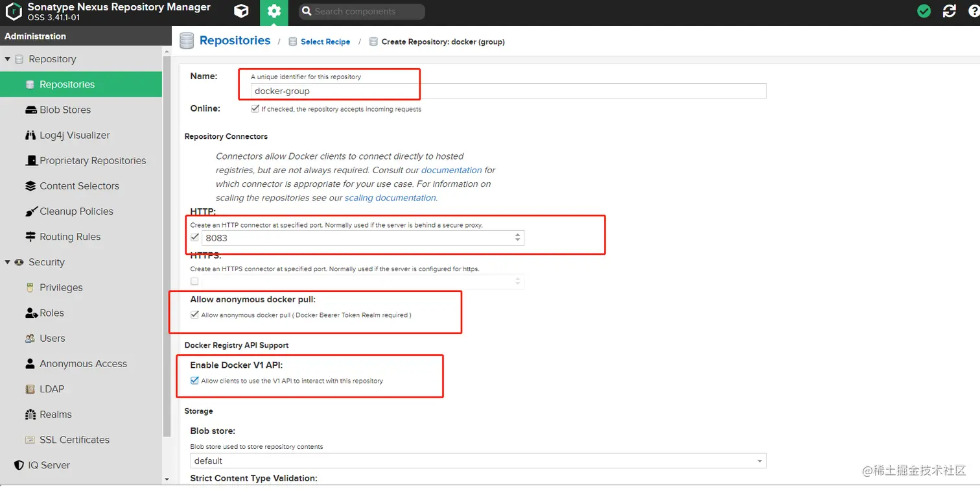Select Repositories in the sidebar

[81, 84]
